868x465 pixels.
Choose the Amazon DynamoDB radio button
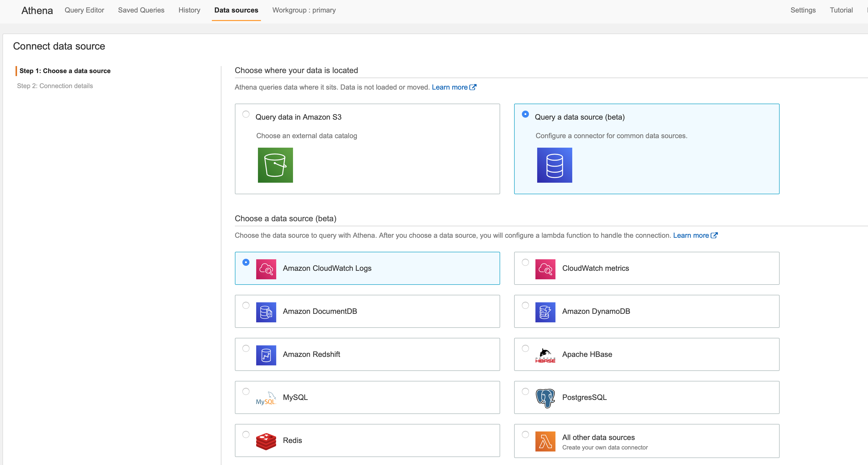pyautogui.click(x=525, y=305)
